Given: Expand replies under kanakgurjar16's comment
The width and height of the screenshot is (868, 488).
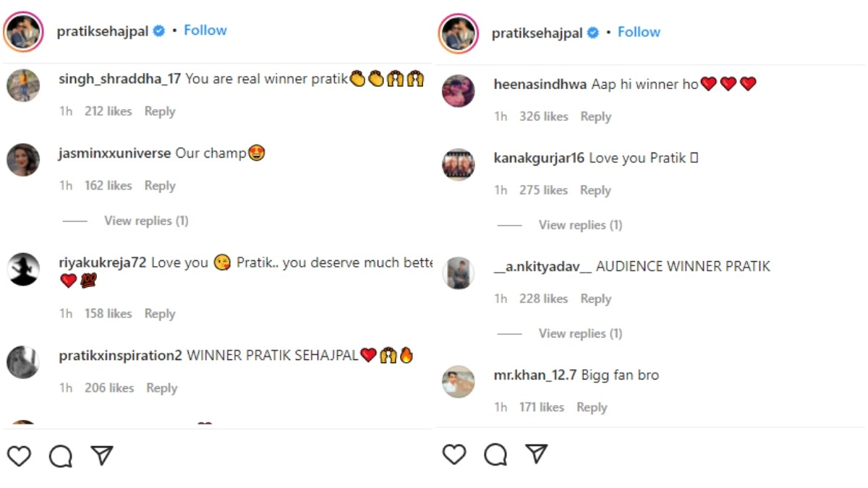Looking at the screenshot, I should coord(580,225).
